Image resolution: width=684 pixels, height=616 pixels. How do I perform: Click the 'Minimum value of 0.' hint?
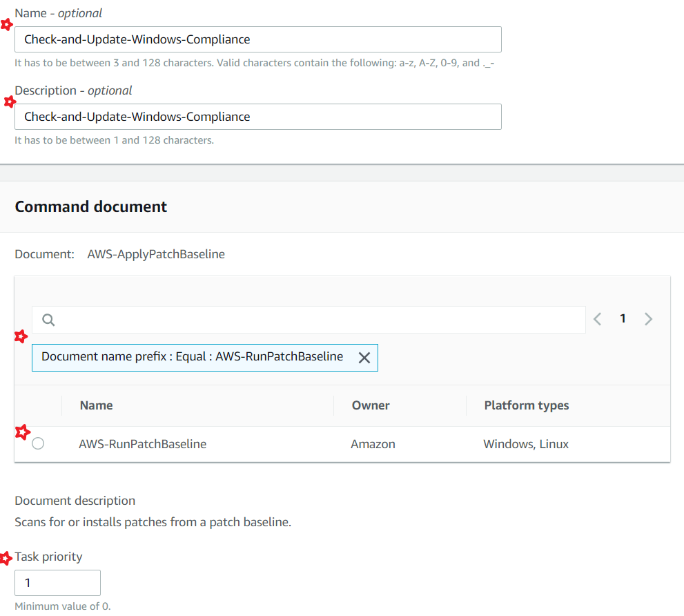(x=63, y=606)
